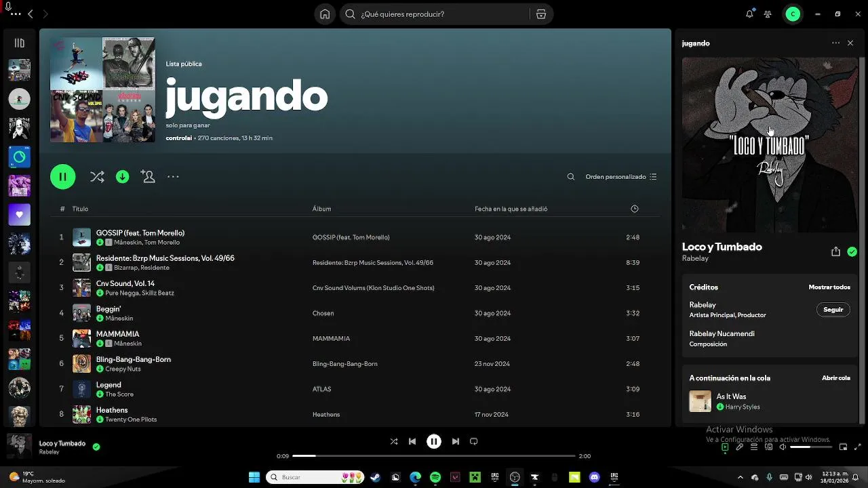
Task: Skip to next track
Action: 456,441
